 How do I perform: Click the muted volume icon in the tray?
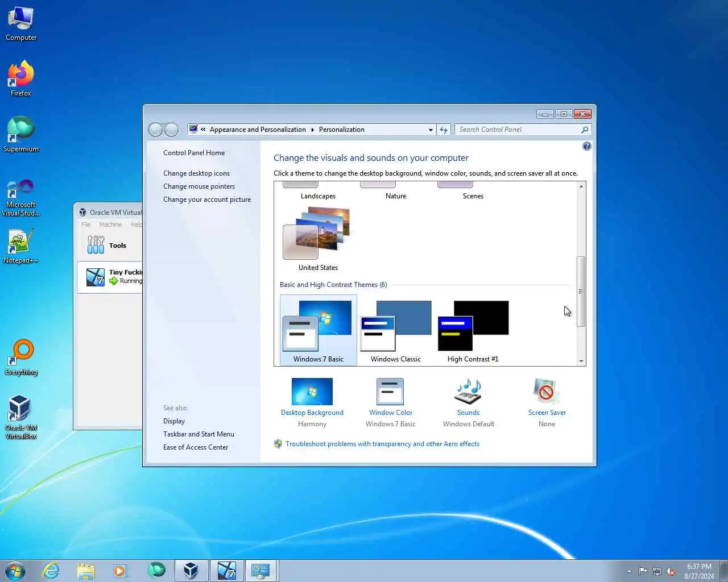671,571
